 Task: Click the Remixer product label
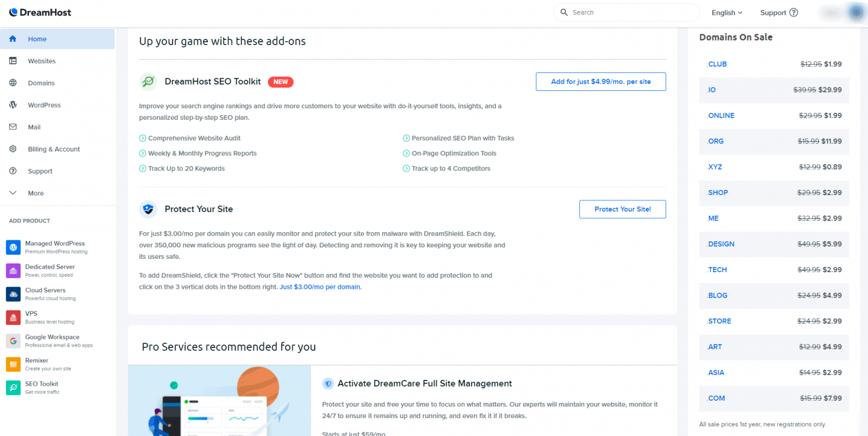[38, 360]
